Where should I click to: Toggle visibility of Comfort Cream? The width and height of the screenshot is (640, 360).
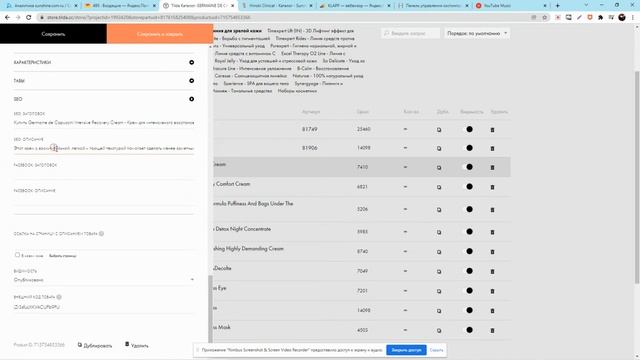469,187
